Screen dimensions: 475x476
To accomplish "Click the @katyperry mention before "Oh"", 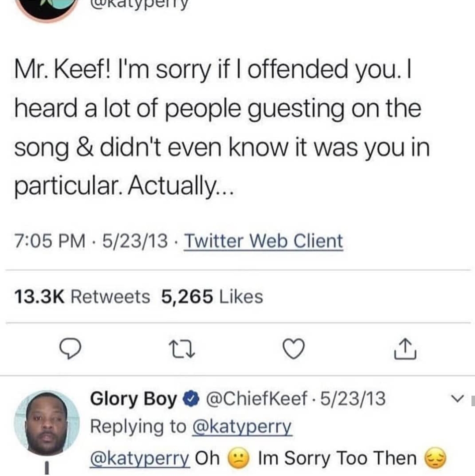I will [x=139, y=458].
